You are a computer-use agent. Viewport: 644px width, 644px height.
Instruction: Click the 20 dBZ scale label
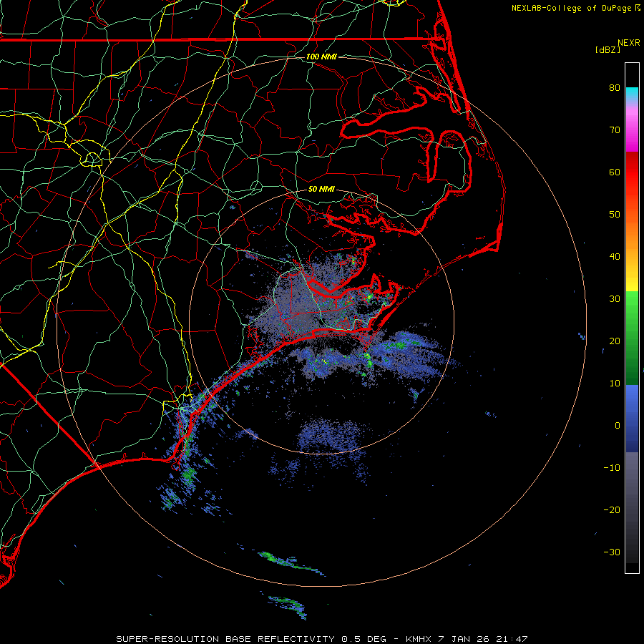tap(615, 341)
